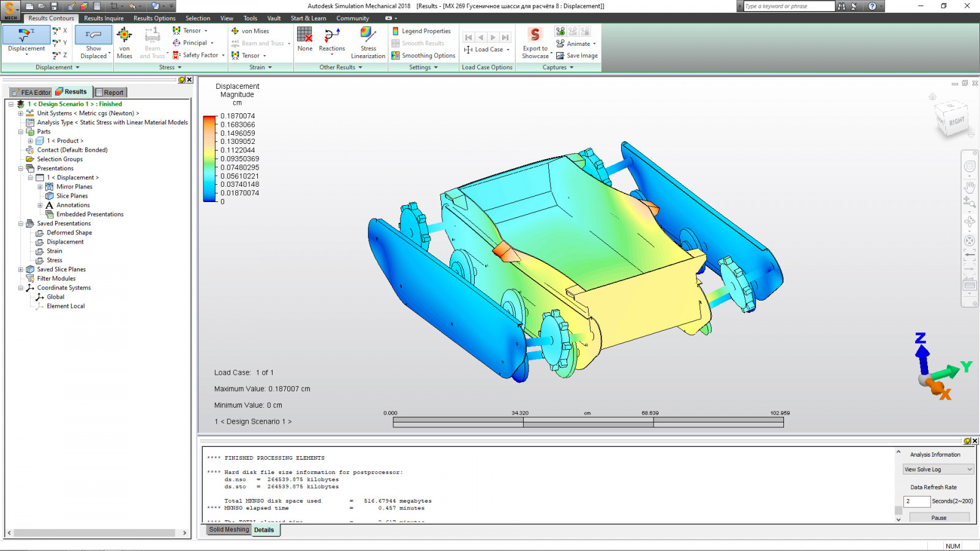980x551 pixels.
Task: Expand the Captures ribbon panel
Action: click(x=558, y=67)
